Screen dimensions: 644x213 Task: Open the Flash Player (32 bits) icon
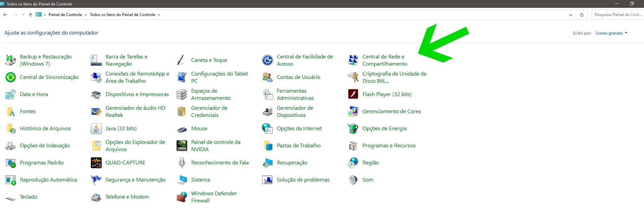tap(353, 94)
